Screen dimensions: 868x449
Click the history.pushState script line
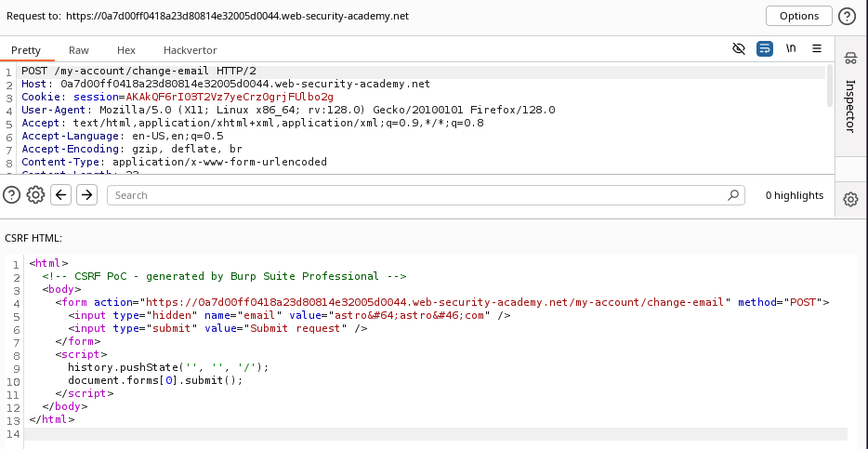click(x=168, y=367)
